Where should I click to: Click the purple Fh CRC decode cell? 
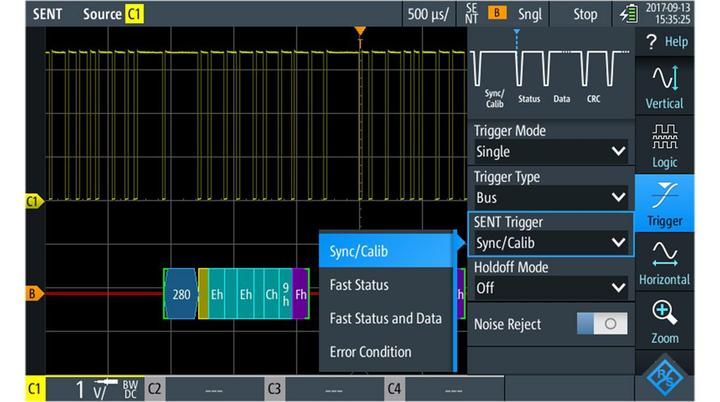coord(300,294)
